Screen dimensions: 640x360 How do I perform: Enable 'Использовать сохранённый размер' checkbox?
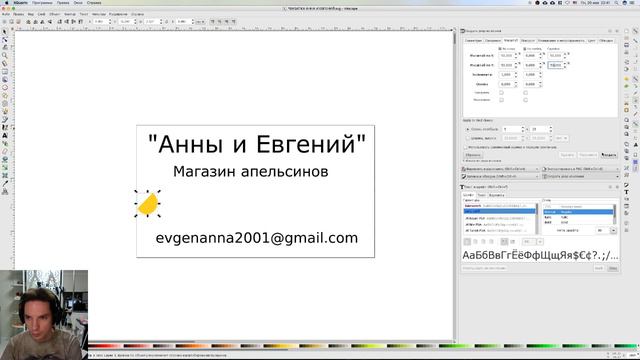pos(466,147)
